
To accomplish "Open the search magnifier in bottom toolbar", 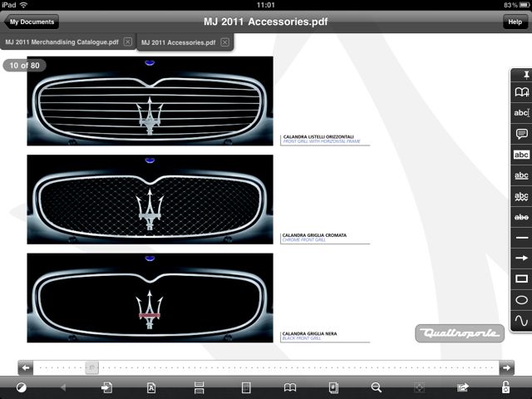I will click(377, 387).
